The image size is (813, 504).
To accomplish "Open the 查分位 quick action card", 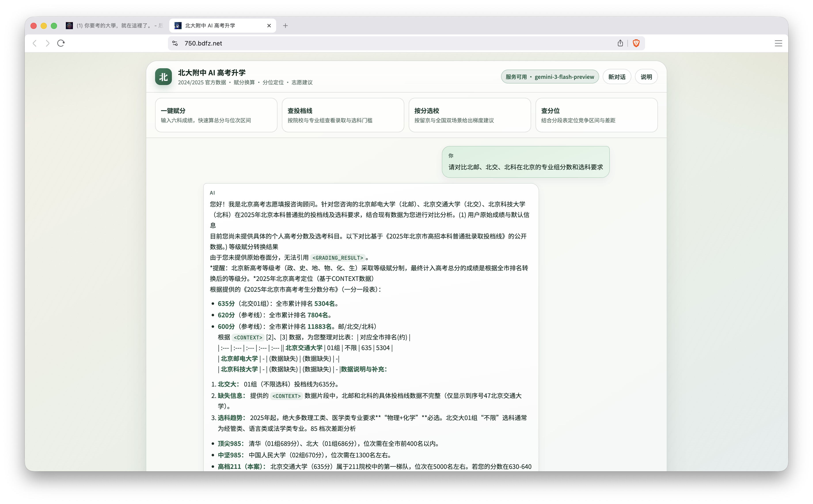I will (x=596, y=115).
